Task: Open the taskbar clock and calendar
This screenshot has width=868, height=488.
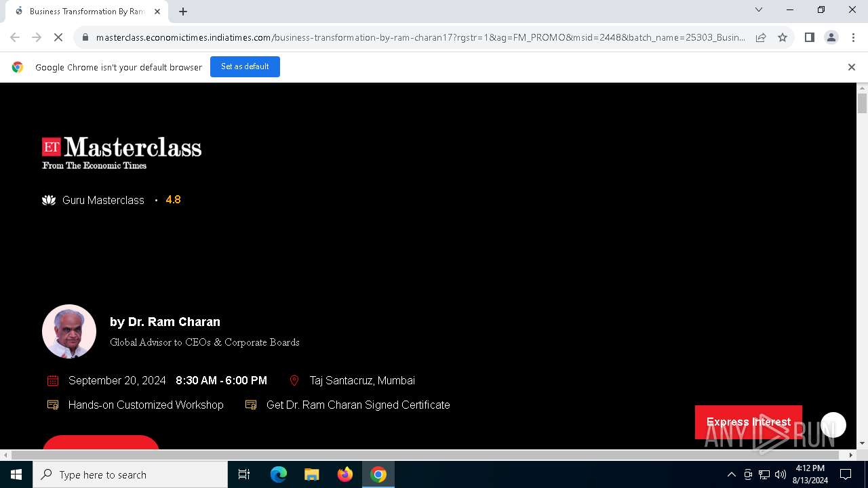Action: click(810, 474)
